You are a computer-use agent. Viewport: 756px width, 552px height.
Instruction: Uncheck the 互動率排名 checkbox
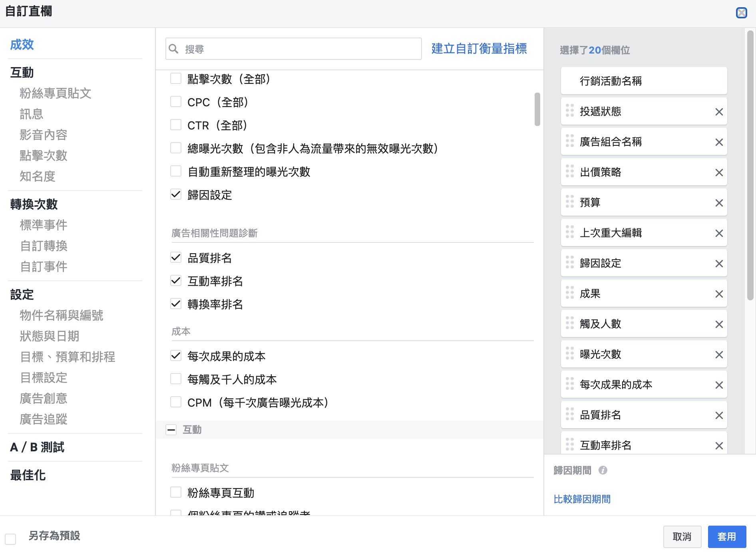pyautogui.click(x=176, y=280)
